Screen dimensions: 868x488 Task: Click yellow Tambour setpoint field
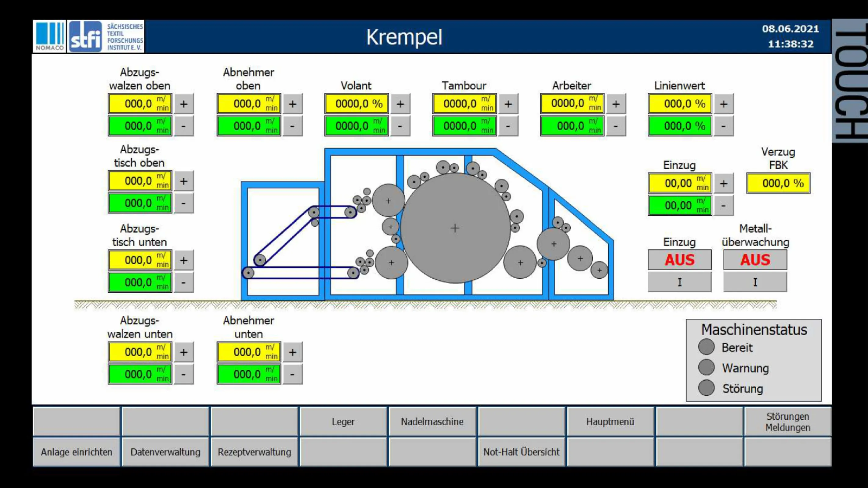(464, 104)
